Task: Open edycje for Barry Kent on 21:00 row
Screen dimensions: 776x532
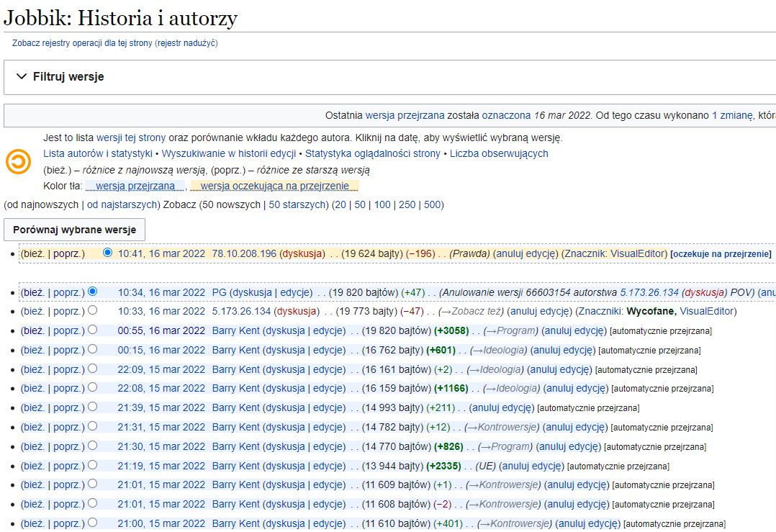Action: click(327, 523)
